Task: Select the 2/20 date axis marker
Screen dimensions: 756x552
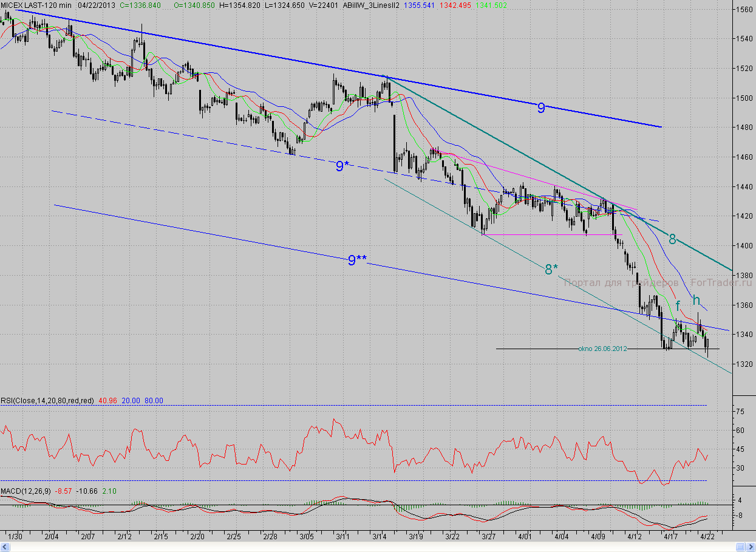Action: click(197, 536)
